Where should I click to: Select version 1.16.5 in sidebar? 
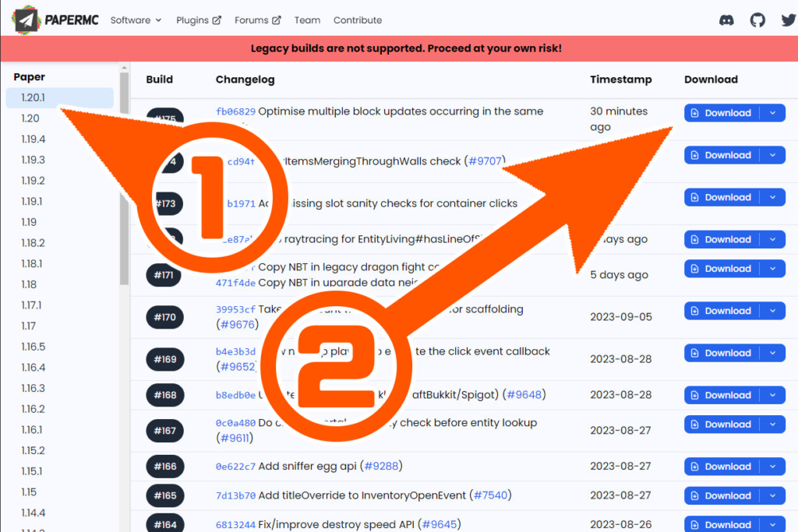34,347
